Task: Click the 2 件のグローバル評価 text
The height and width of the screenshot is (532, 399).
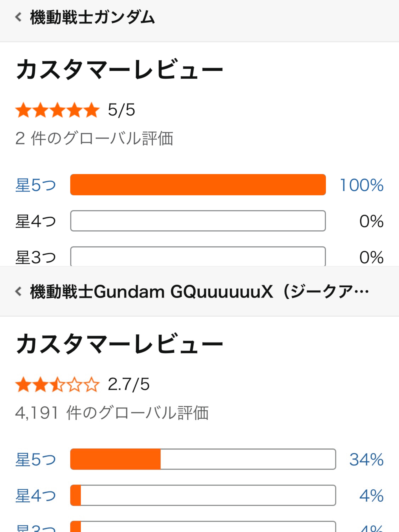Action: pos(94,139)
